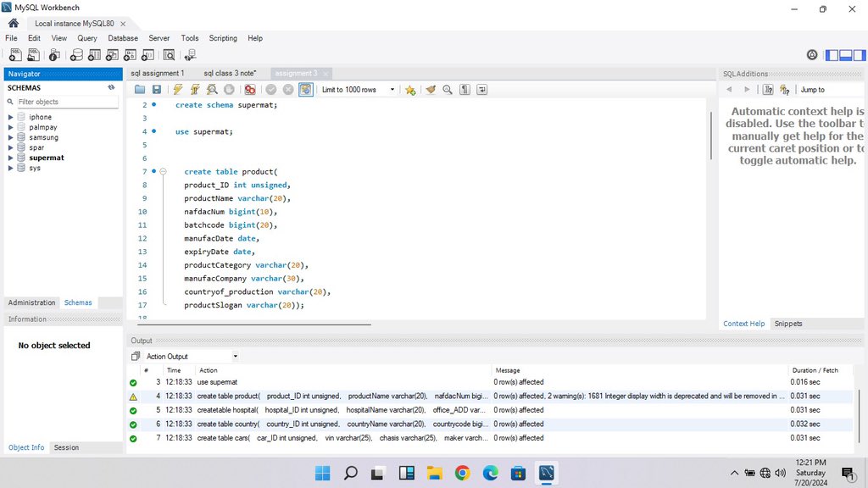Click editor vertical scrollbar
The width and height of the screenshot is (868, 488).
pos(711,136)
